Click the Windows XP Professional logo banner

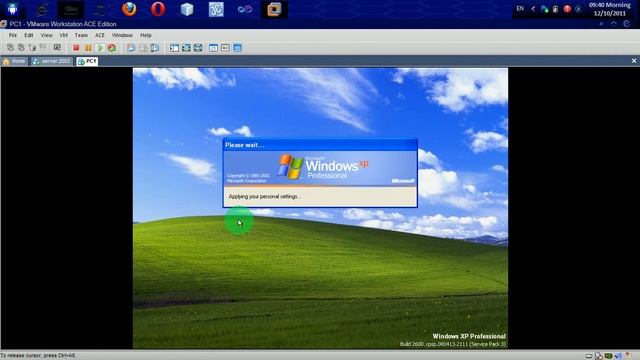(320, 168)
